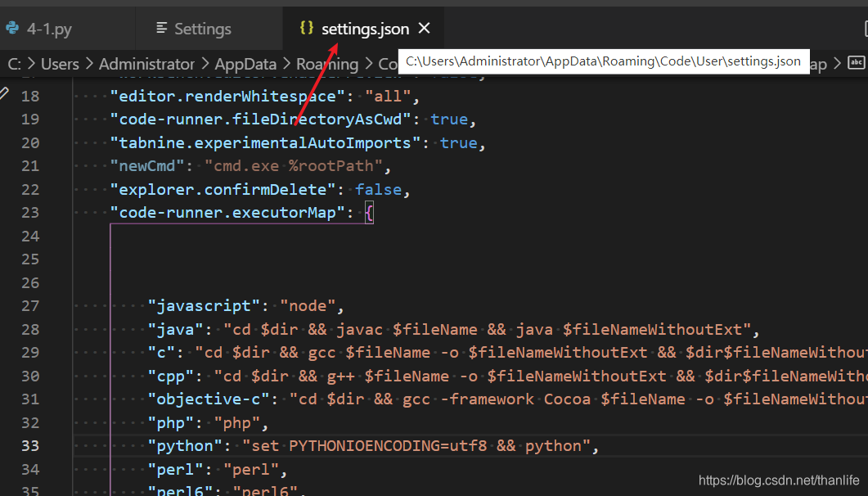Click the abc symbol icon ending the breadcrumb

pyautogui.click(x=857, y=61)
